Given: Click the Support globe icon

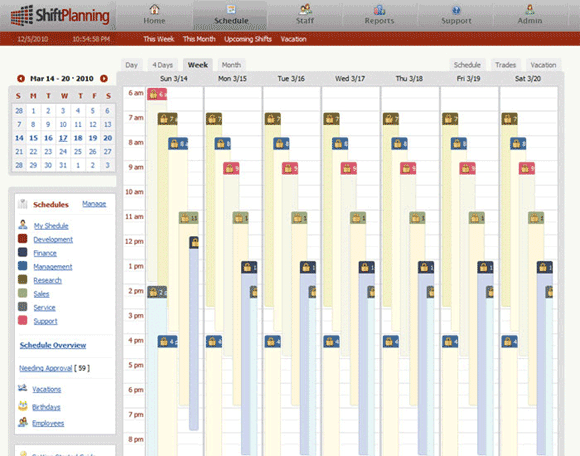Looking at the screenshot, I should pyautogui.click(x=456, y=10).
